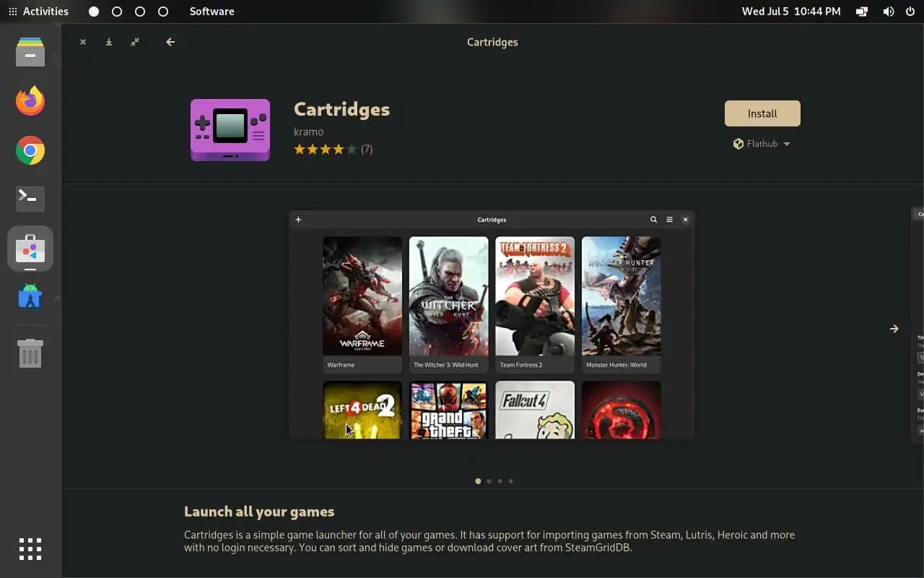Select the second screenshot carousel dot

489,481
